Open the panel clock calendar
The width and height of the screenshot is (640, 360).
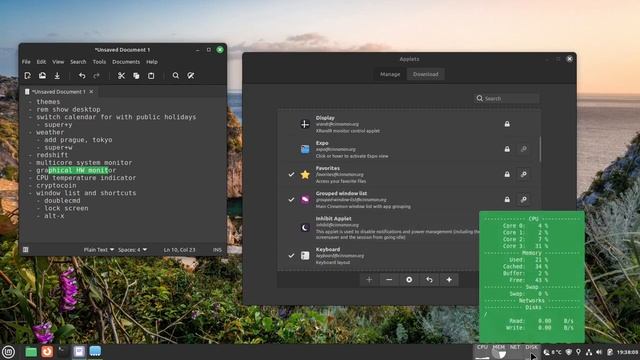(x=627, y=352)
